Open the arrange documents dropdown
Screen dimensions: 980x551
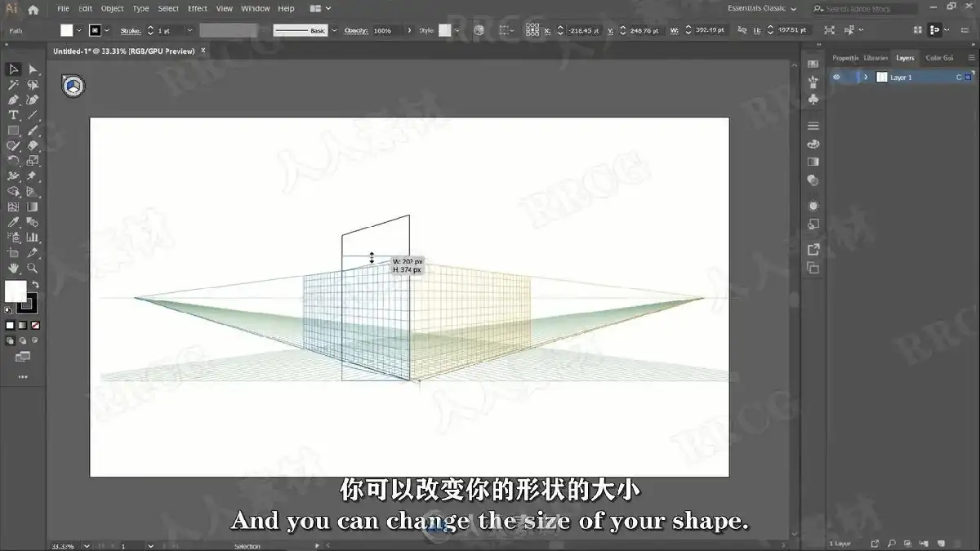click(x=321, y=8)
